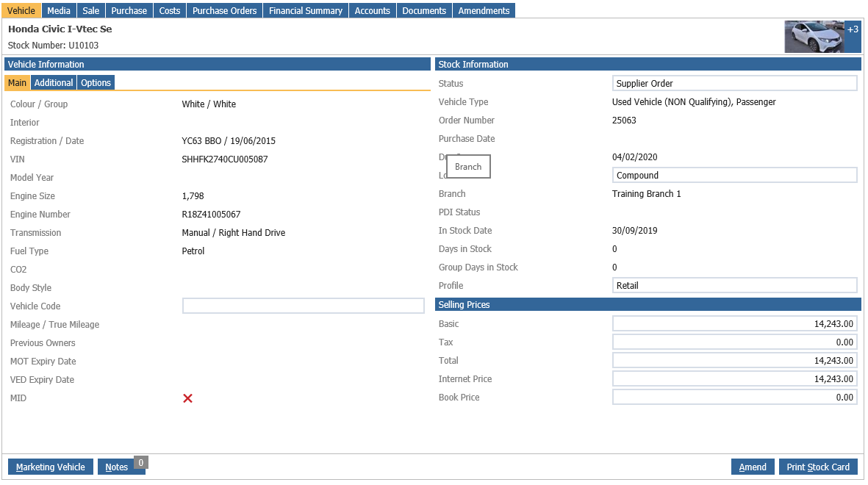This screenshot has height=485, width=868.
Task: Edit the Basic selling price field
Action: tap(734, 324)
